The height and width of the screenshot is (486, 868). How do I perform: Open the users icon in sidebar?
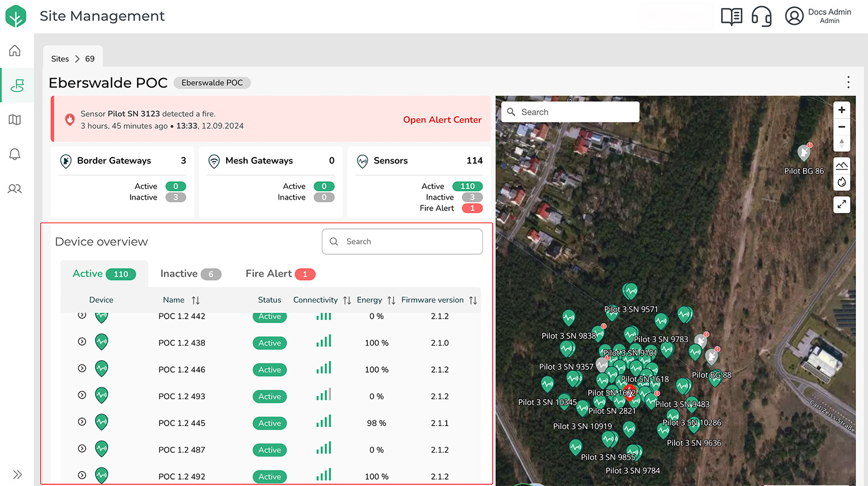click(x=15, y=189)
